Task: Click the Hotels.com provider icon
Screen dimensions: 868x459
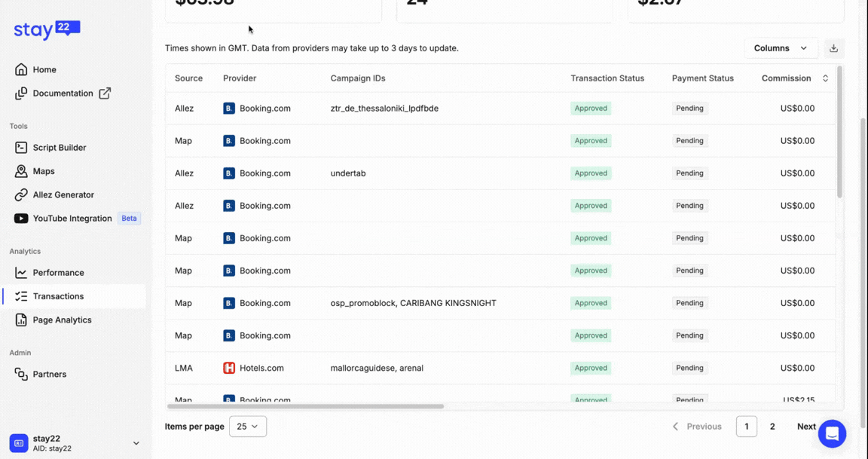Action: (229, 368)
